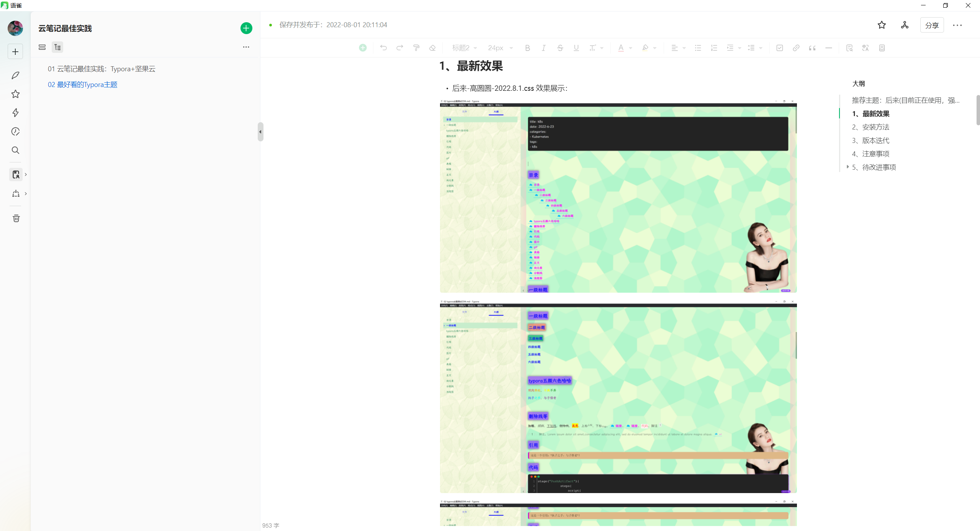Viewport: 980px width, 531px height.
Task: Open the font color A swatch
Action: click(621, 48)
